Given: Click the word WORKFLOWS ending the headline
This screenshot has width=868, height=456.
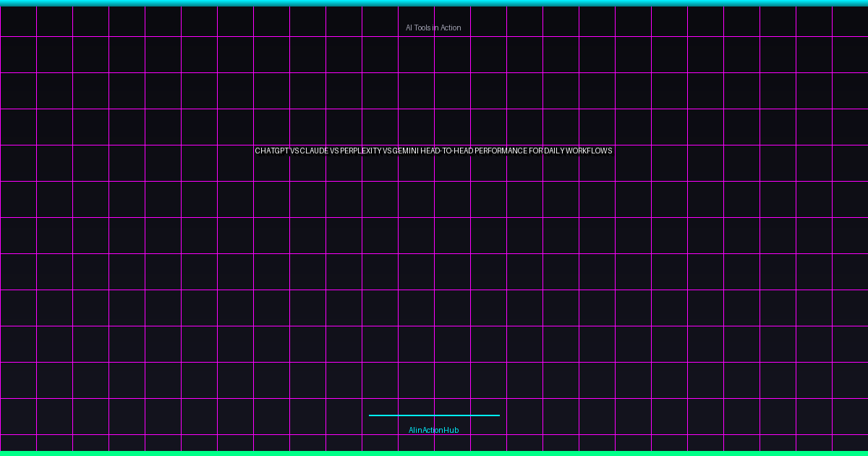Looking at the screenshot, I should [589, 151].
